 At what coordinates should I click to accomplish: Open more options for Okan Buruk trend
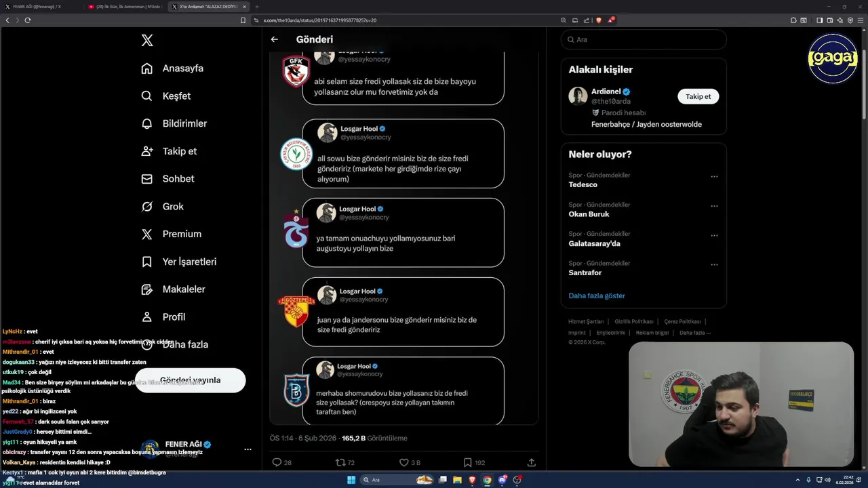pyautogui.click(x=714, y=206)
